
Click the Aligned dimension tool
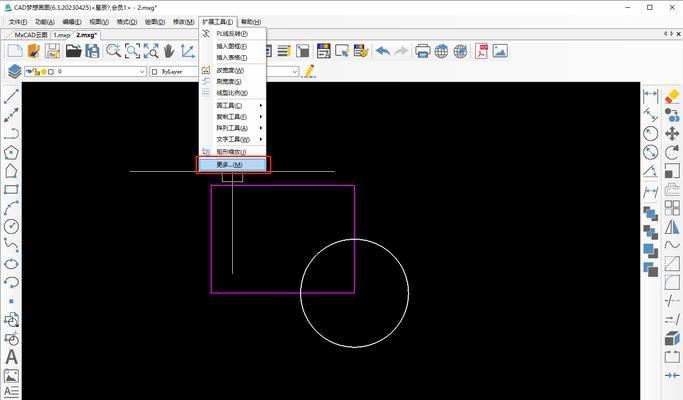(x=650, y=115)
